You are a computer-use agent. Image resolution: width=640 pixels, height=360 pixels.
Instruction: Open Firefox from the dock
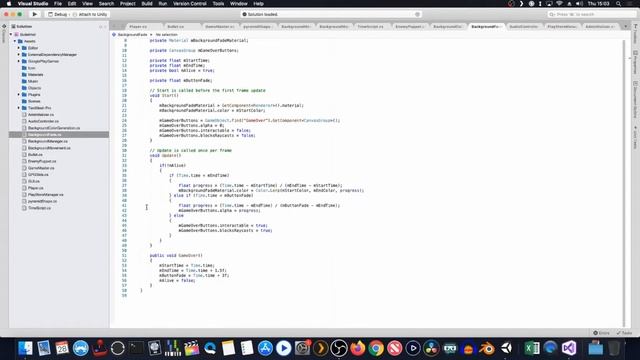[x=358, y=348]
